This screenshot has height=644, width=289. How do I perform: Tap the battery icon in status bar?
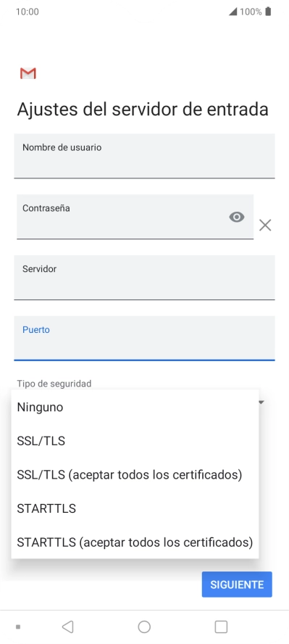point(268,12)
